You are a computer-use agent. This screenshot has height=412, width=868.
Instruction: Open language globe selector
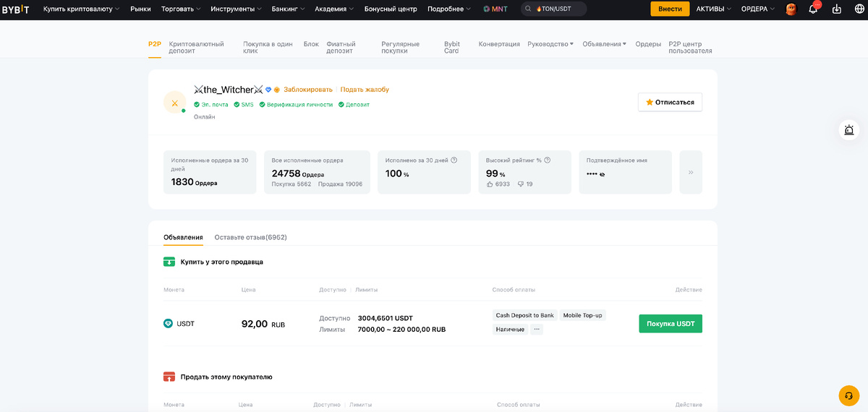click(x=858, y=9)
